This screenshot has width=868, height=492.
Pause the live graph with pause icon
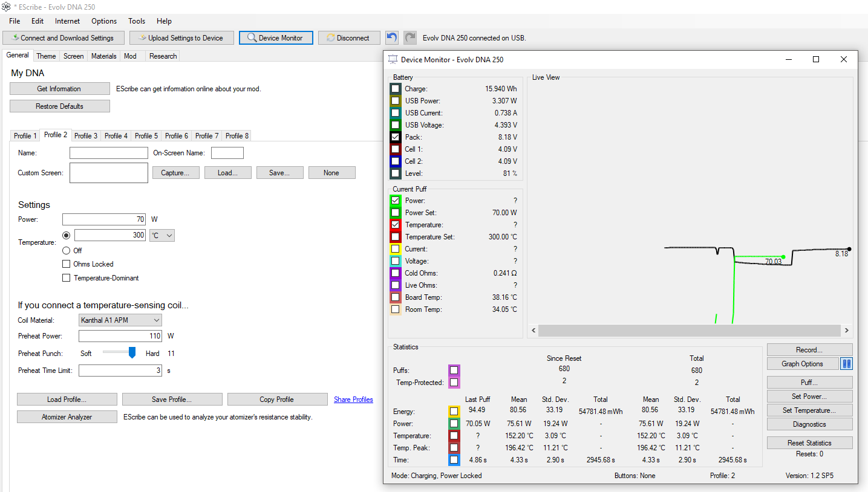(846, 364)
